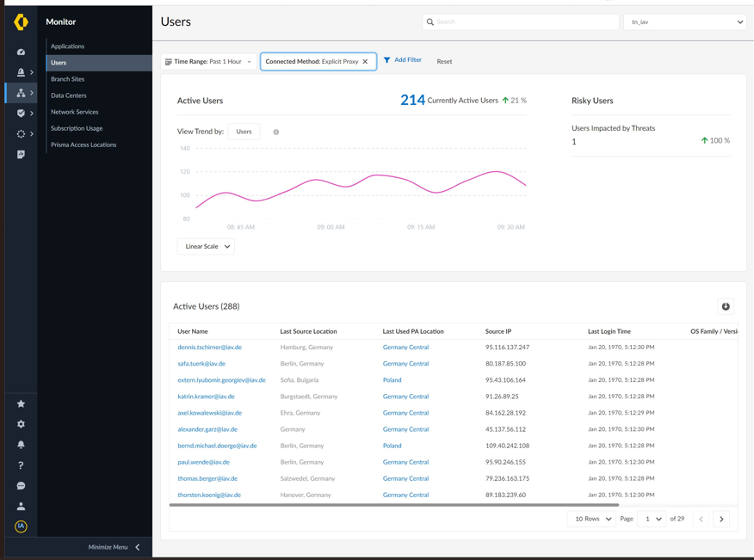
Task: Click the info icon beside View Trend
Action: tap(276, 132)
